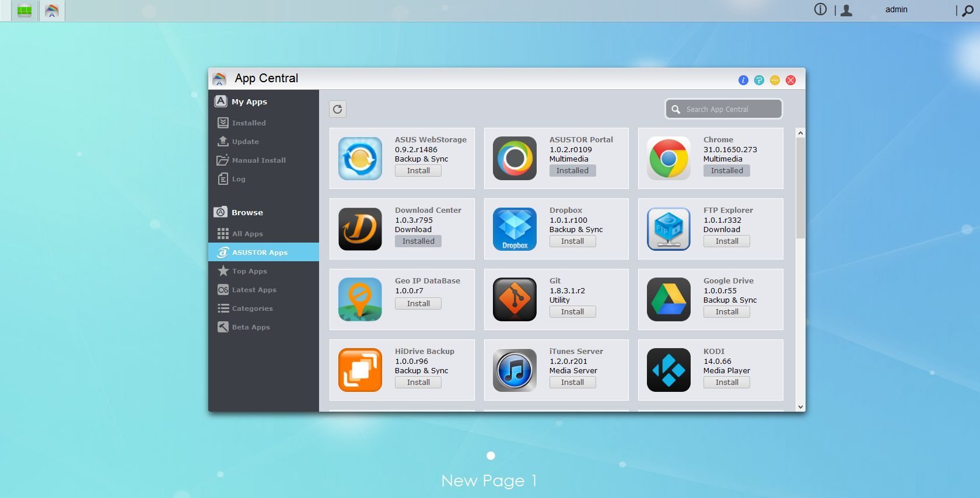980x498 pixels.
Task: Click the info circle icon in top bar
Action: coord(820,9)
